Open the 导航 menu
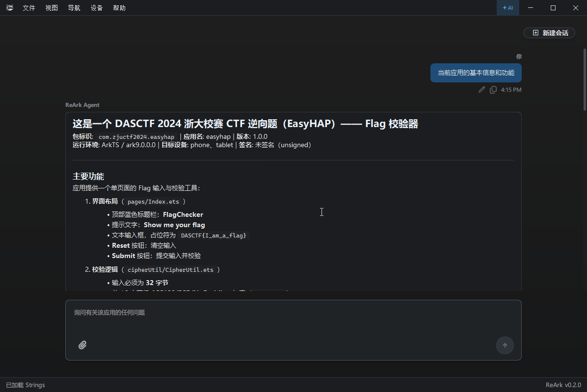 [x=74, y=8]
